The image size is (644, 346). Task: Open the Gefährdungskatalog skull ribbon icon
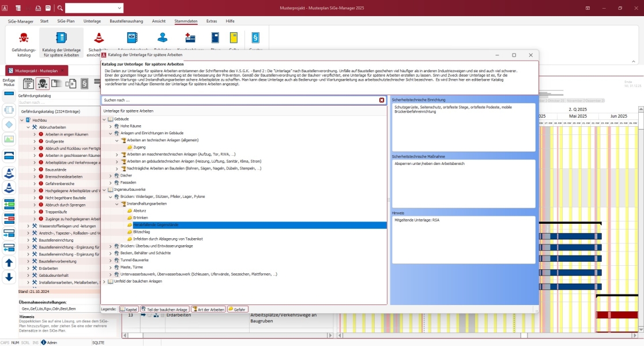[24, 43]
